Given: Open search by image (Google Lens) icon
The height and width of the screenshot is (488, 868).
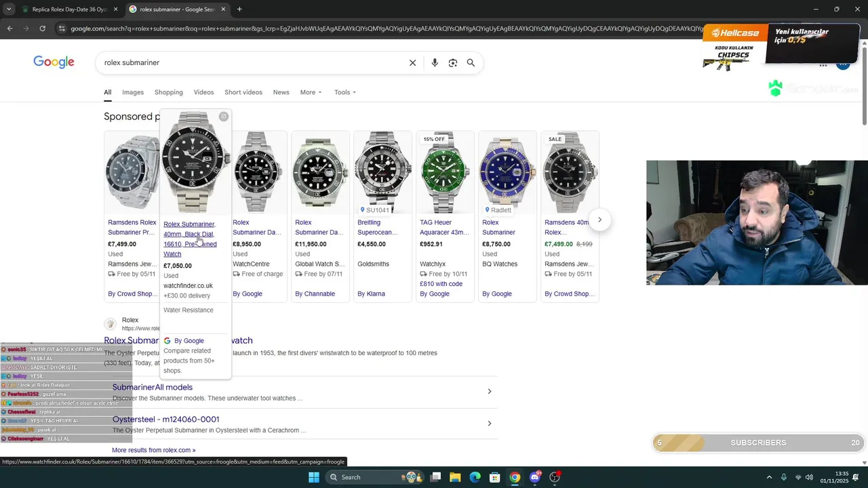Looking at the screenshot, I should click(x=453, y=62).
